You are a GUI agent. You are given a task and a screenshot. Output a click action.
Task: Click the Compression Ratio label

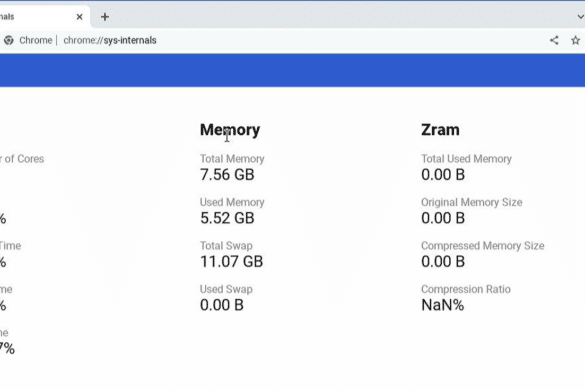(466, 289)
